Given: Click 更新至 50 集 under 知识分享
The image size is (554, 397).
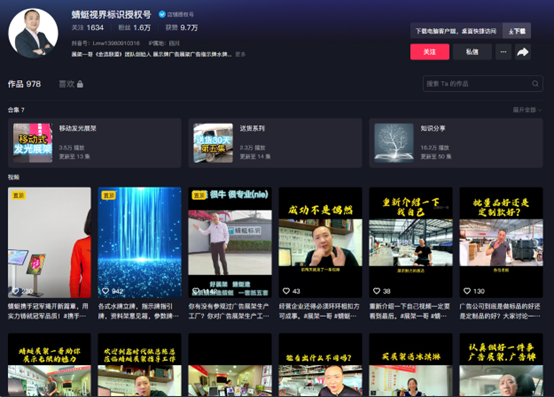Looking at the screenshot, I should pos(436,156).
